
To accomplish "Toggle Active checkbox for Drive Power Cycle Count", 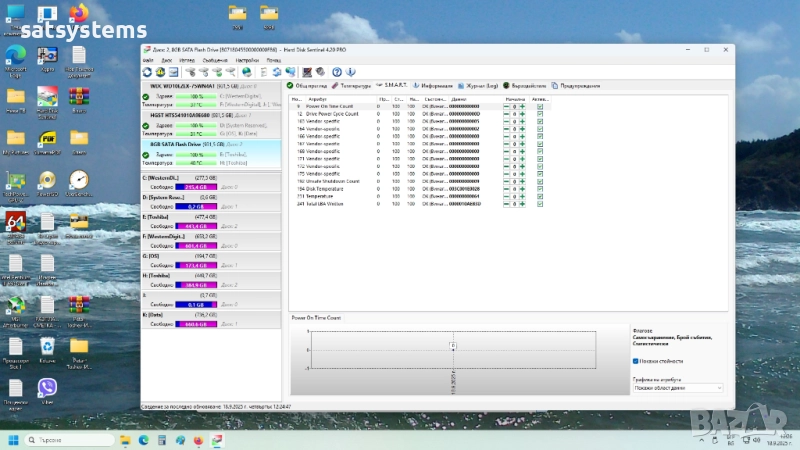I will [540, 114].
